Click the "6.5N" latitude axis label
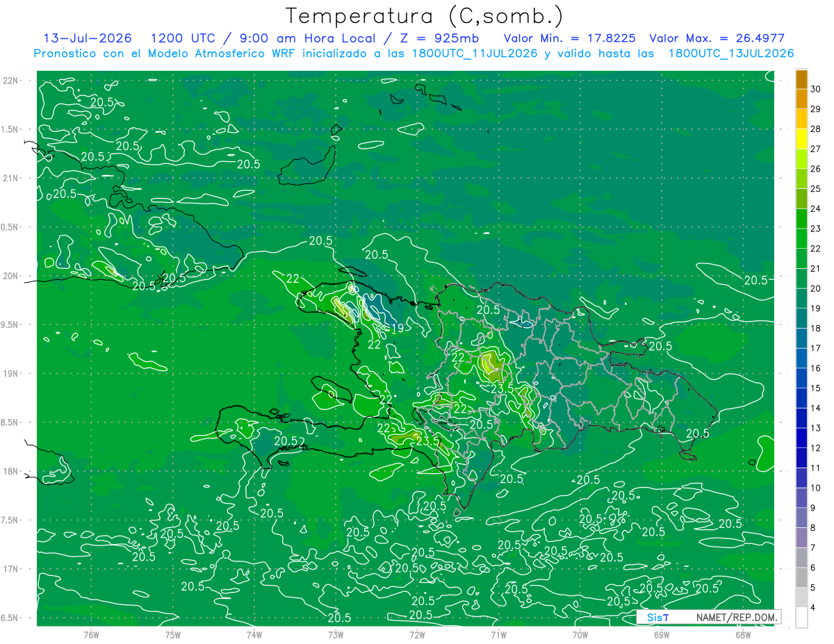Viewport: 834px width, 644px height. point(10,618)
